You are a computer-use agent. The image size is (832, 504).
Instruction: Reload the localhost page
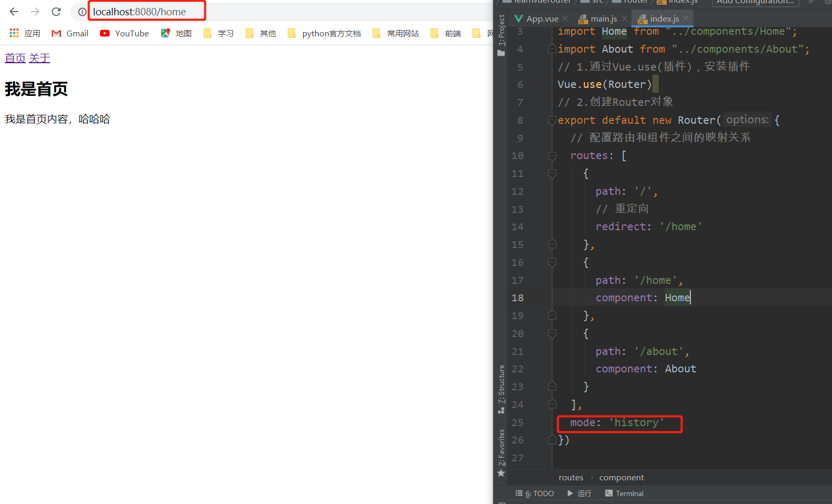coord(56,12)
